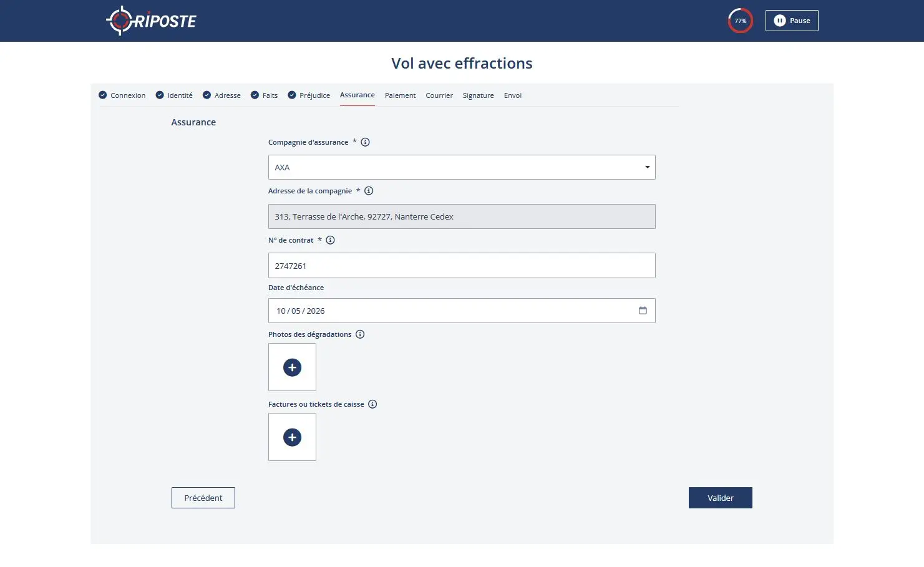This screenshot has width=924, height=567.
Task: Go back with the Précédent button
Action: click(x=203, y=498)
